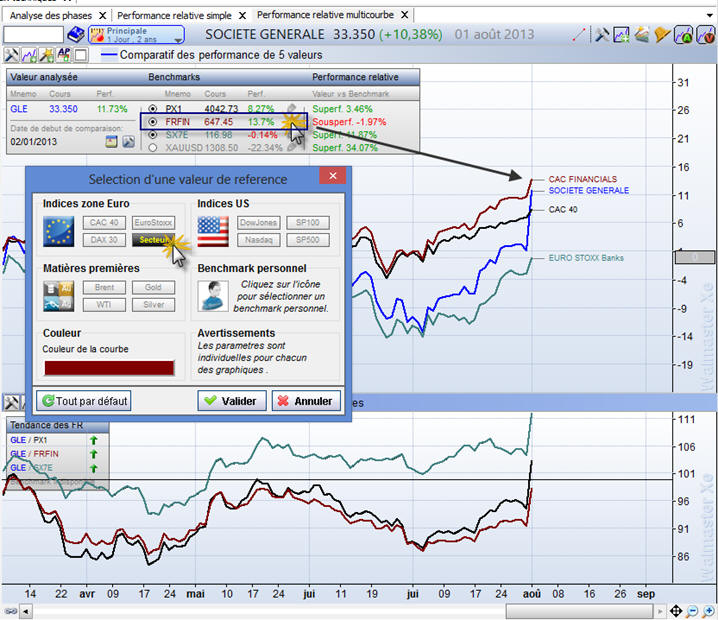The height and width of the screenshot is (620, 718).
Task: Click the link icon beside the scrollbar
Action: 10,611
